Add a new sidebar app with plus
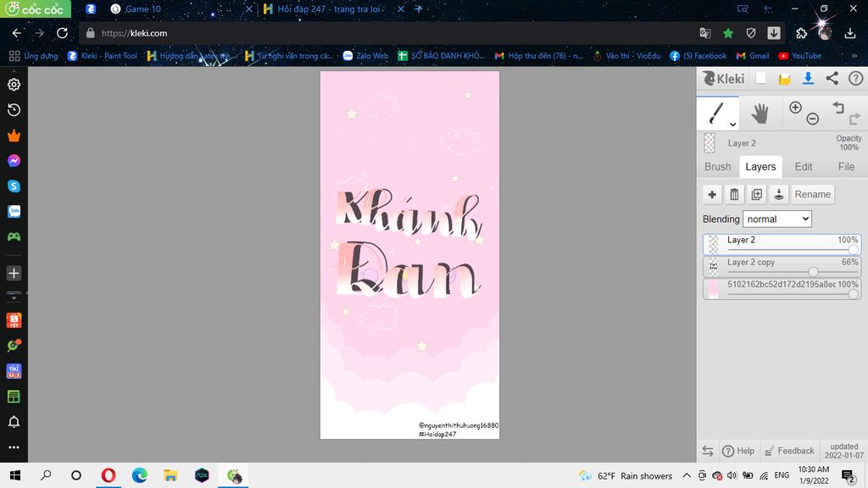Viewport: 868px width, 488px height. pyautogui.click(x=14, y=273)
